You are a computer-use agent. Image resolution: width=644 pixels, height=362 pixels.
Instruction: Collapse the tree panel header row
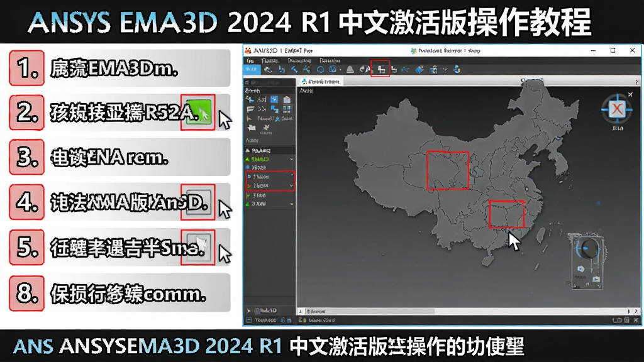tap(270, 150)
